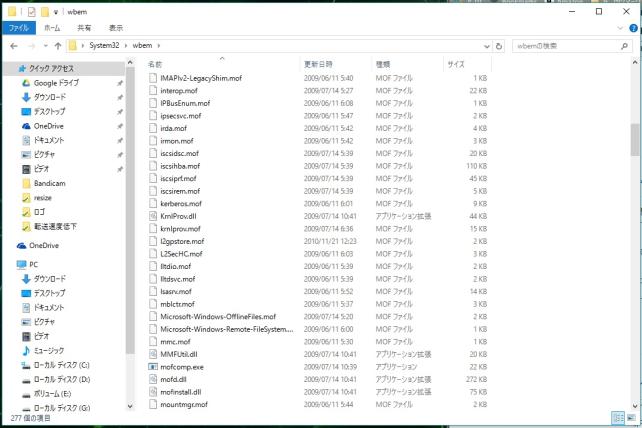
Task: Switch to large icons view layout
Action: click(x=631, y=418)
